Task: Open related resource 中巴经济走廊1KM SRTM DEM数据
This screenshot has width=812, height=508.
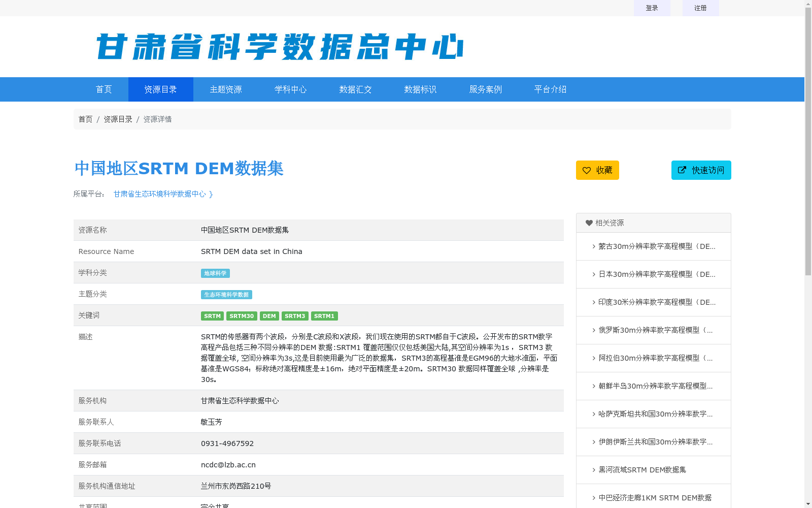Action: click(x=654, y=497)
